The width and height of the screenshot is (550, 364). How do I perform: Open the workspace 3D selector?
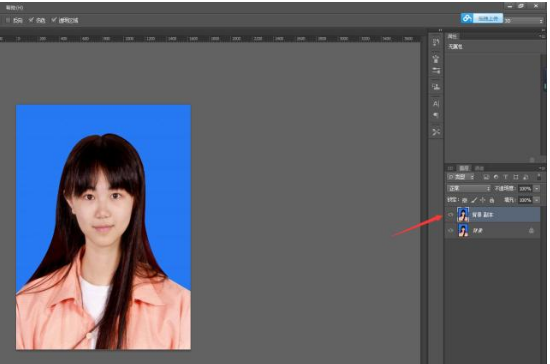[x=524, y=21]
